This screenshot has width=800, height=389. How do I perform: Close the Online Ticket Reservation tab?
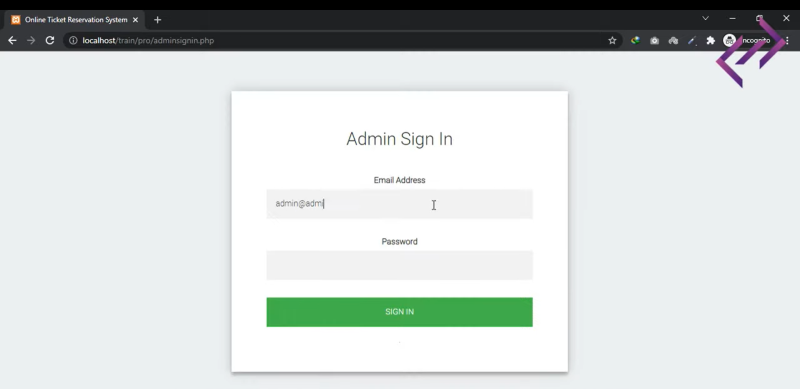click(x=135, y=20)
